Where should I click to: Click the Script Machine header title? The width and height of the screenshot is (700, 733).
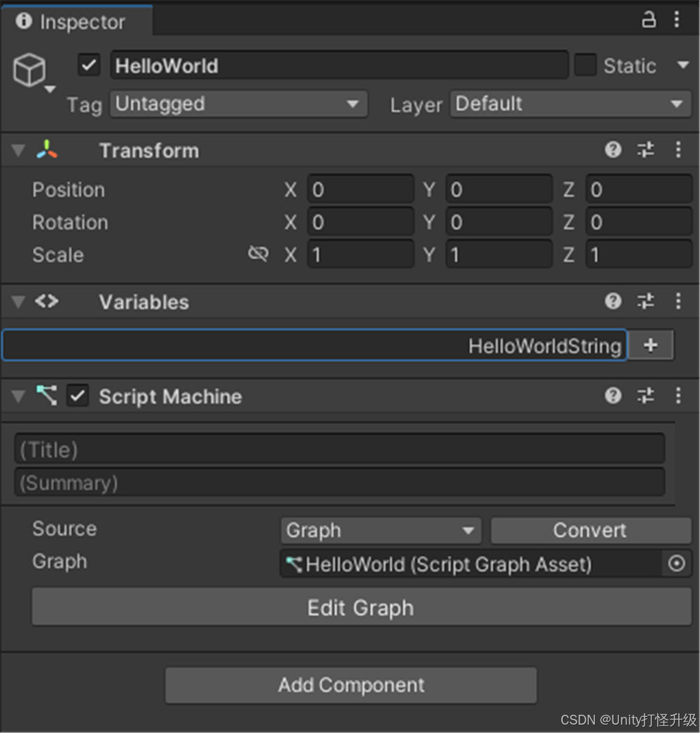point(171,396)
